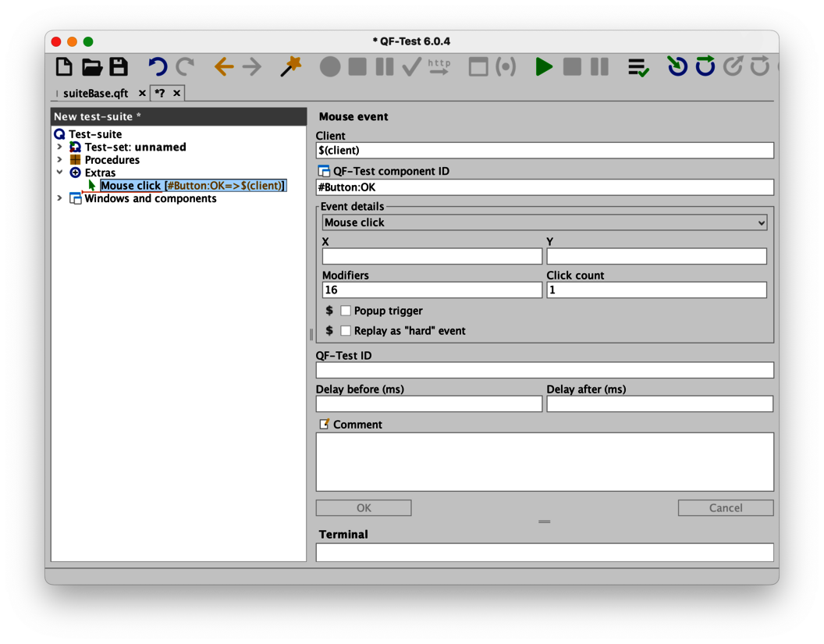Click the Cancel button
The height and width of the screenshot is (644, 824).
[725, 507]
